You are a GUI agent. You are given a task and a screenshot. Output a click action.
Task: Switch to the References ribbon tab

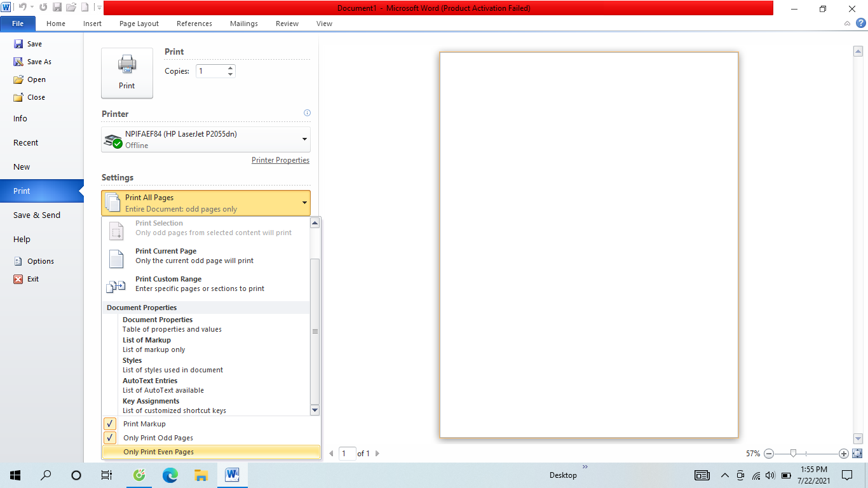[194, 24]
